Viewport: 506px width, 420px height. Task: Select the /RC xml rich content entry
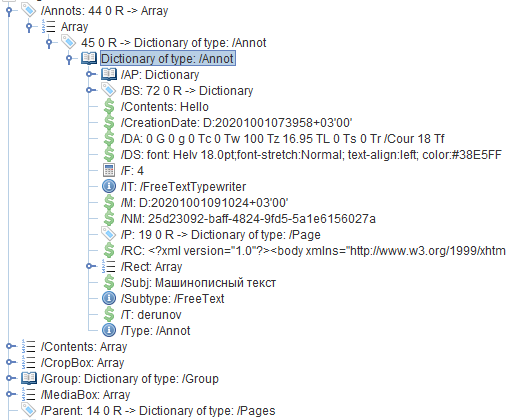pos(313,251)
